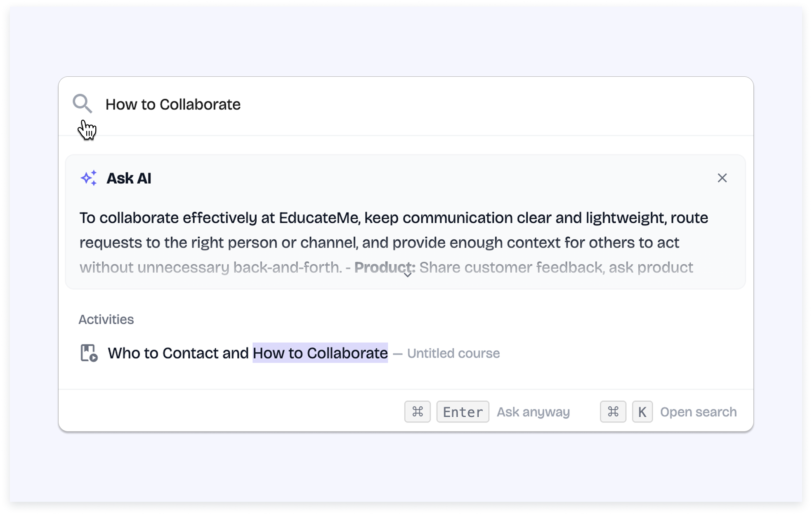Click the command key beside Enter
Screen dimensions: 812x515
pyautogui.click(x=418, y=411)
